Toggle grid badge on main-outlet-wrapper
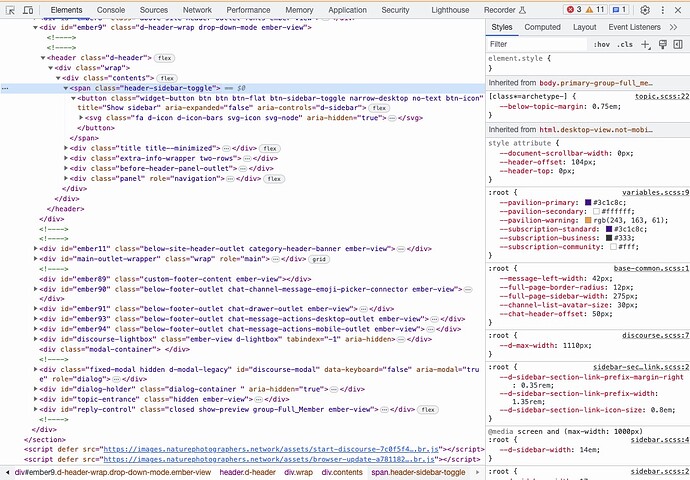 (319, 260)
